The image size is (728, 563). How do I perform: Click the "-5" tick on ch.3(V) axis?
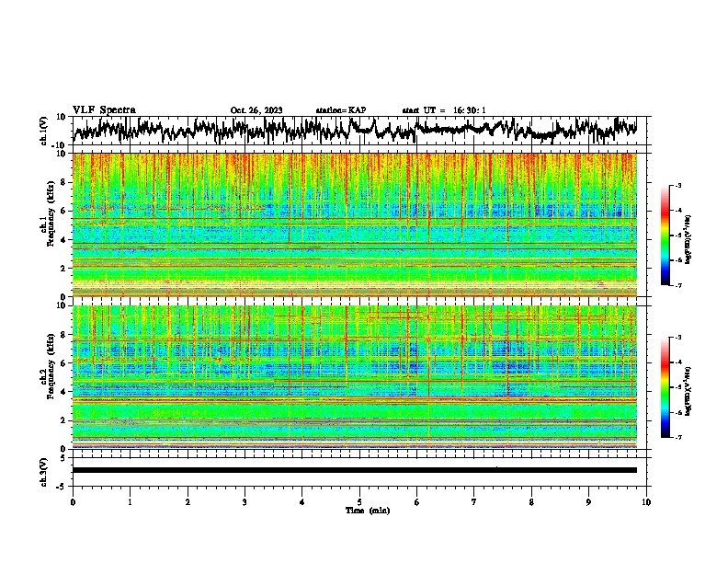tap(63, 487)
